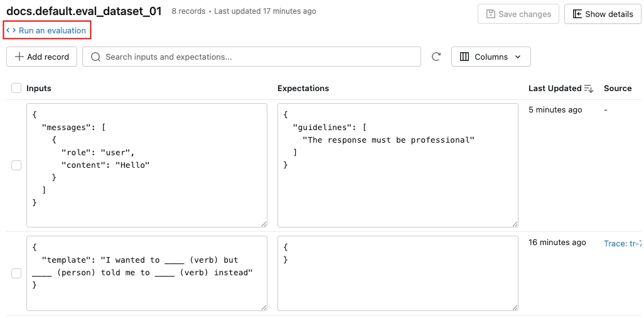644x318 pixels.
Task: Toggle the select-all checkbox in header
Action: [16, 89]
